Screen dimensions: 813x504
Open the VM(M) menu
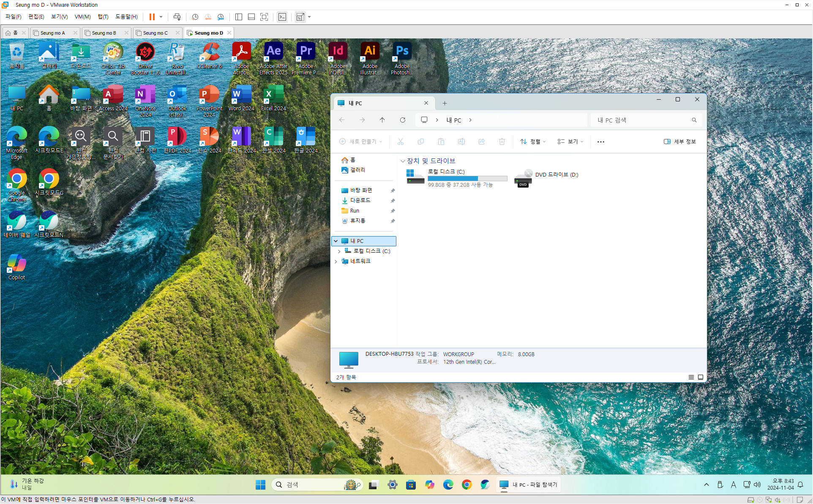[x=82, y=17]
